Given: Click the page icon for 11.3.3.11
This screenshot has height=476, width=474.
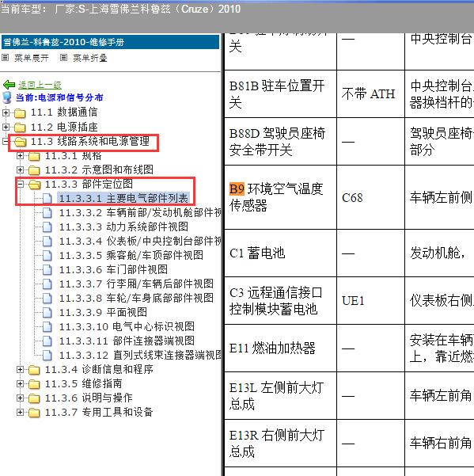Looking at the screenshot, I should (x=47, y=341).
